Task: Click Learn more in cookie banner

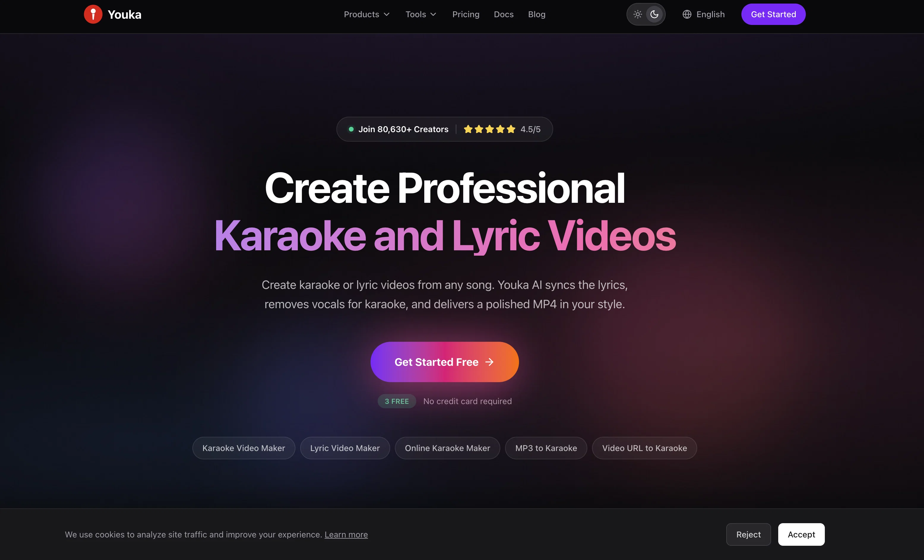Action: 346,534
